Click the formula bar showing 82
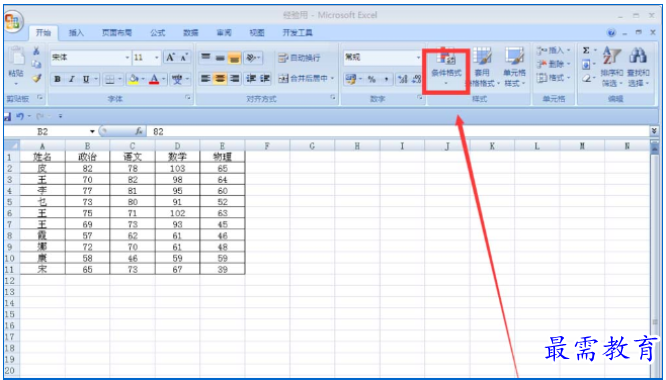 (398, 132)
